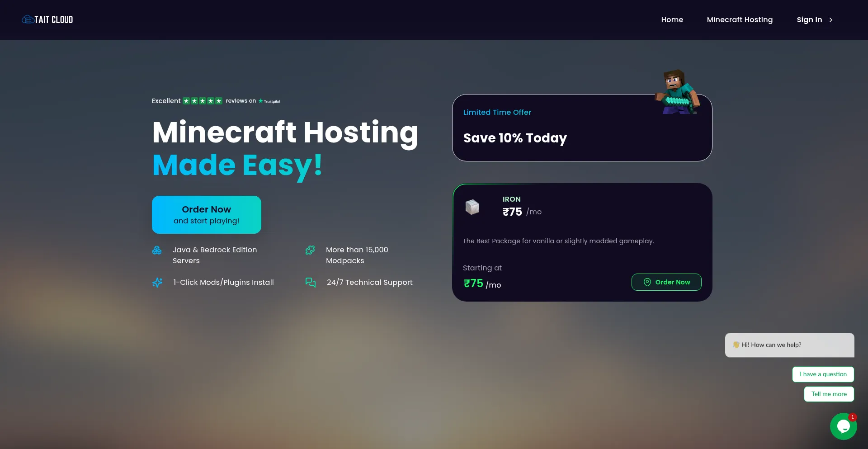Open the live chat bubble icon
This screenshot has height=449, width=868.
pyautogui.click(x=843, y=426)
